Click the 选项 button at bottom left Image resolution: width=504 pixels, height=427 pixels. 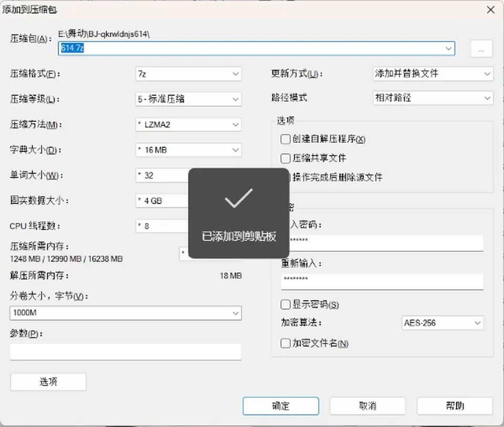coord(48,382)
